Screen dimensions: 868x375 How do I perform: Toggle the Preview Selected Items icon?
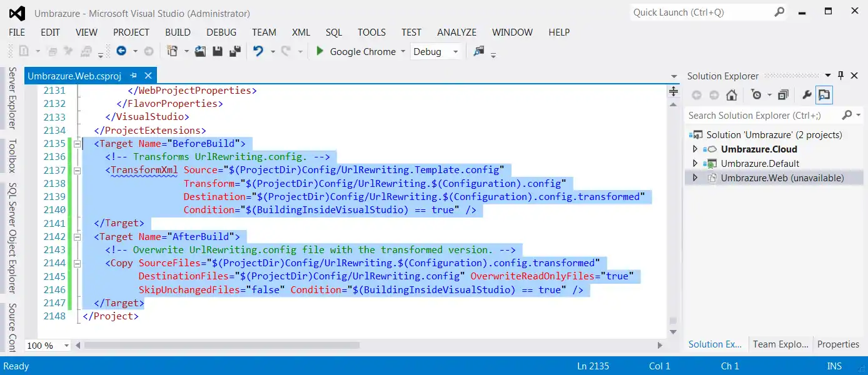point(824,95)
